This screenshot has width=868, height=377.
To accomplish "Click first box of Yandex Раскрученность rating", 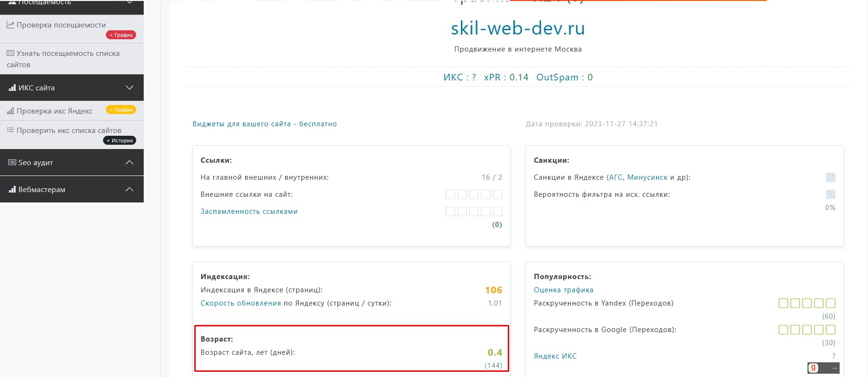I will click(783, 303).
